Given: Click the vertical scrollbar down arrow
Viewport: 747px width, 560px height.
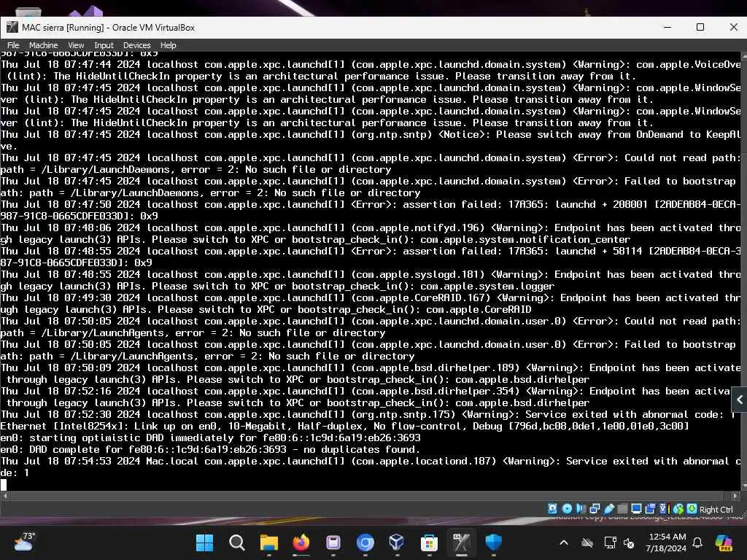Looking at the screenshot, I should point(743,486).
